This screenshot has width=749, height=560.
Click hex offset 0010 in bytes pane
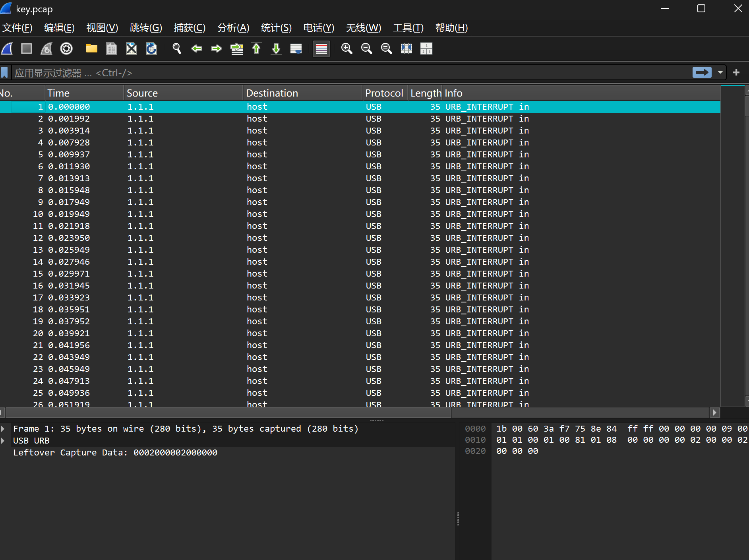click(x=475, y=440)
